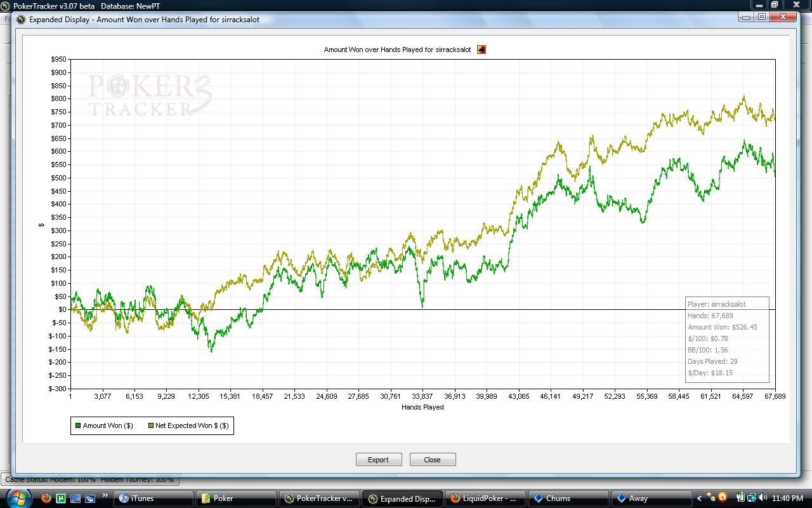Click the $/Day: $18.15 stat

[x=710, y=373]
